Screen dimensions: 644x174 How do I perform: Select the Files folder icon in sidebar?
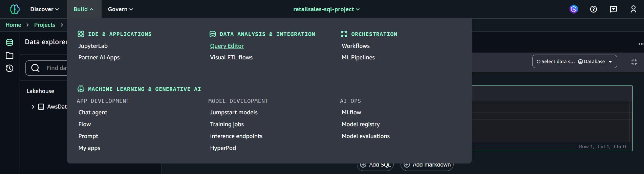pyautogui.click(x=9, y=55)
